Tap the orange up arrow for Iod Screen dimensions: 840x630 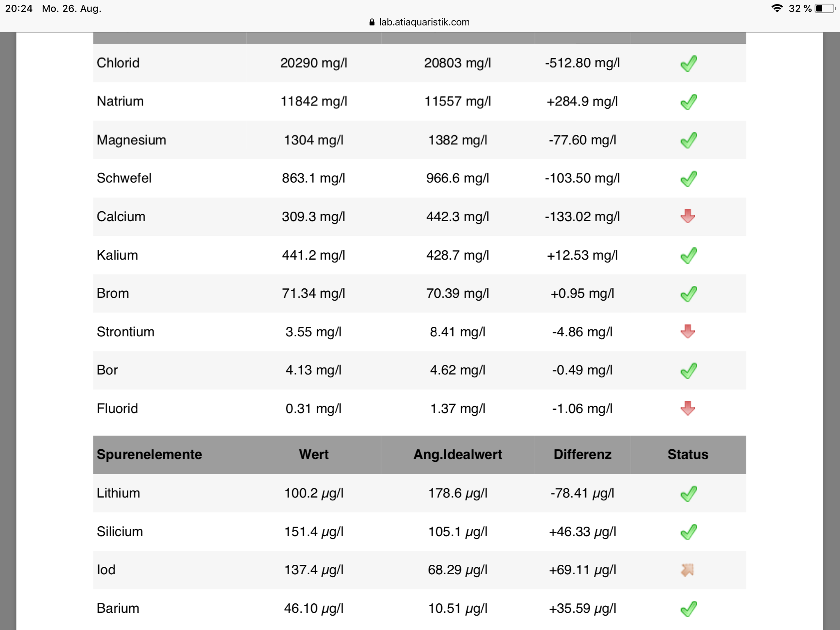point(687,570)
